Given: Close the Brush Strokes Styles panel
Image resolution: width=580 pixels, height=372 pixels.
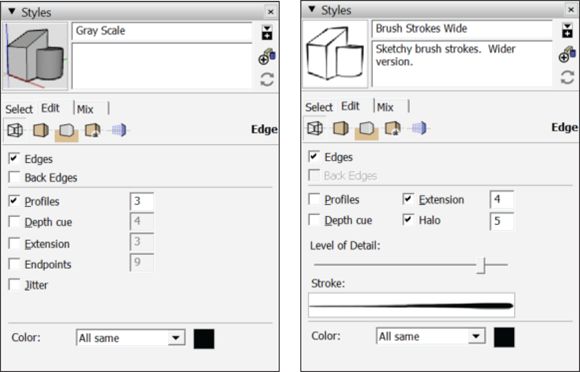Looking at the screenshot, I should [x=571, y=10].
